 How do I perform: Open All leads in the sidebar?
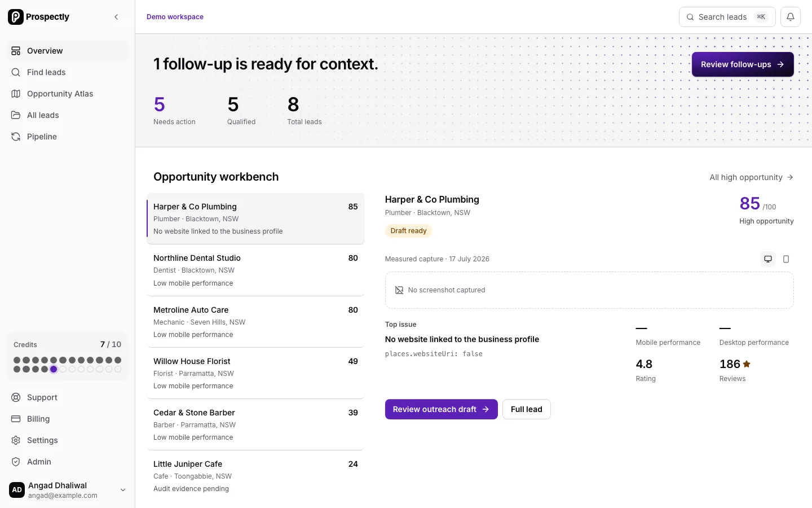pyautogui.click(x=67, y=115)
